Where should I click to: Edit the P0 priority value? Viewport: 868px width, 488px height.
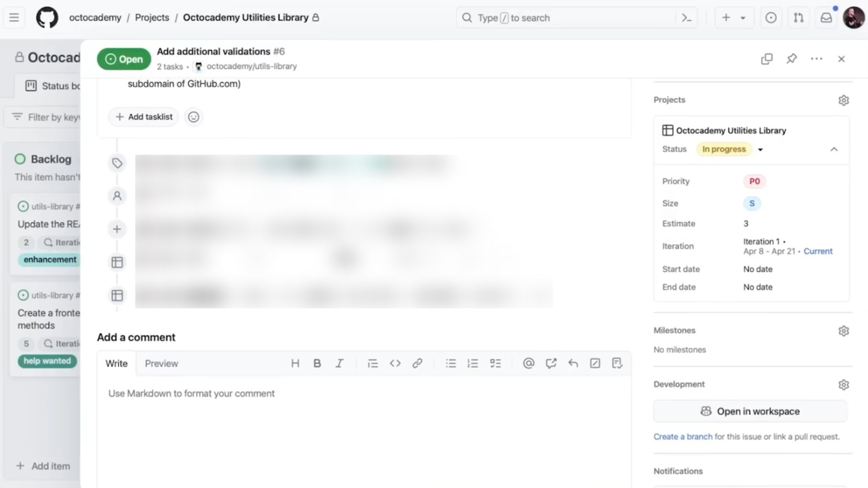tap(755, 181)
